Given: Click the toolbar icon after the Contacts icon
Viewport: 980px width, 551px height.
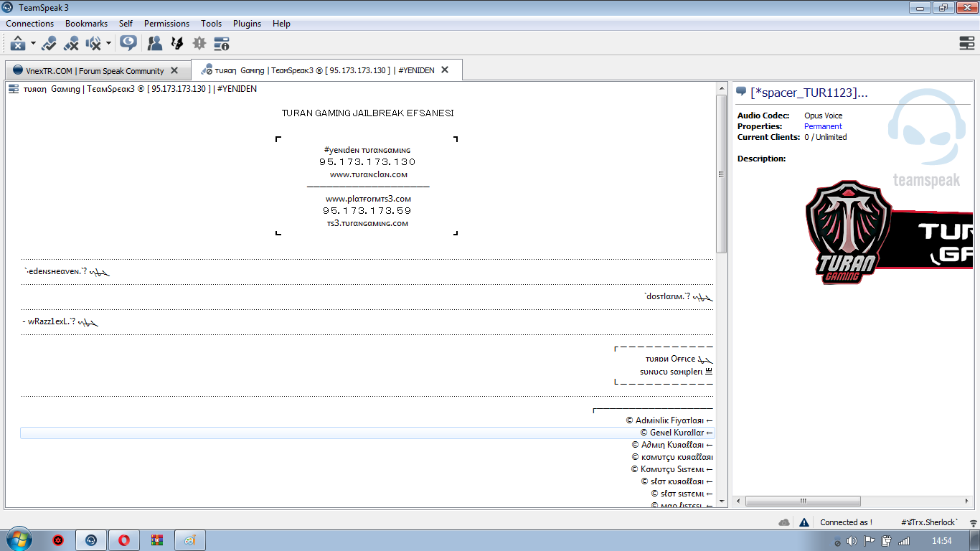Looking at the screenshot, I should click(177, 44).
